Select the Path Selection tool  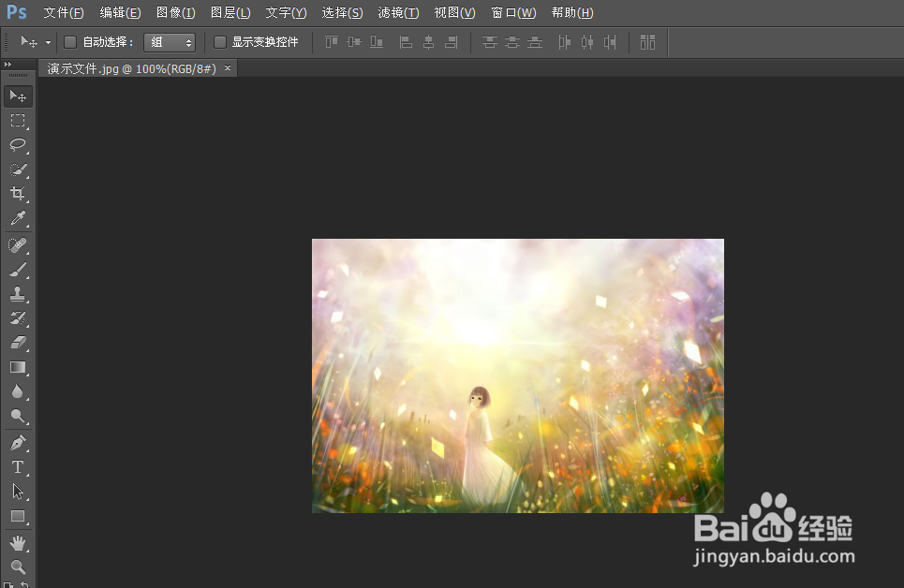(x=18, y=492)
